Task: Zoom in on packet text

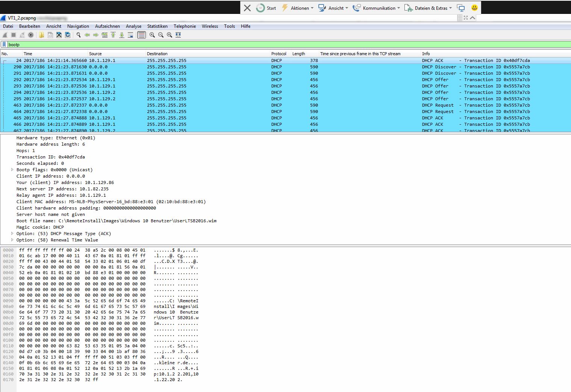Action: pos(152,35)
